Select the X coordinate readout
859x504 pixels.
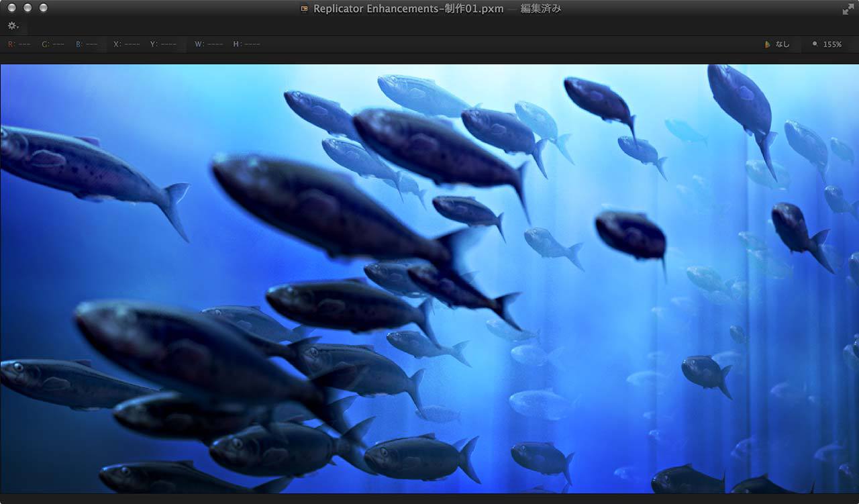coord(126,44)
